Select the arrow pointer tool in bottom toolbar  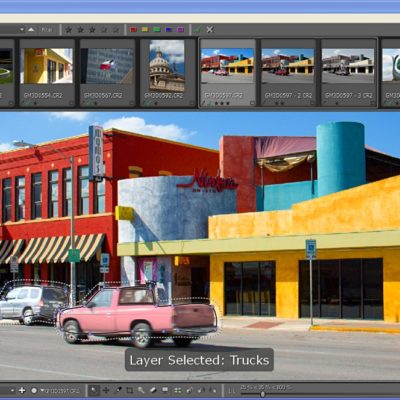click(x=94, y=390)
